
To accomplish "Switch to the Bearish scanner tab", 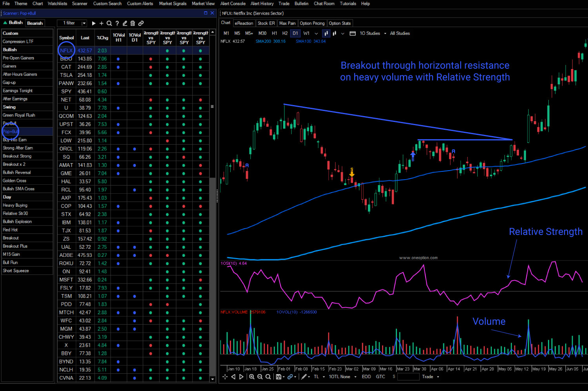I will pos(35,23).
